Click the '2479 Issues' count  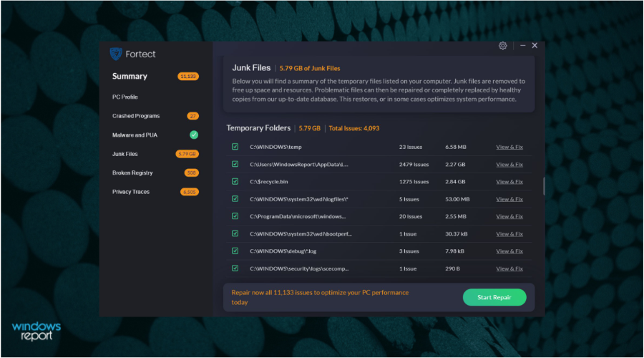coord(414,165)
